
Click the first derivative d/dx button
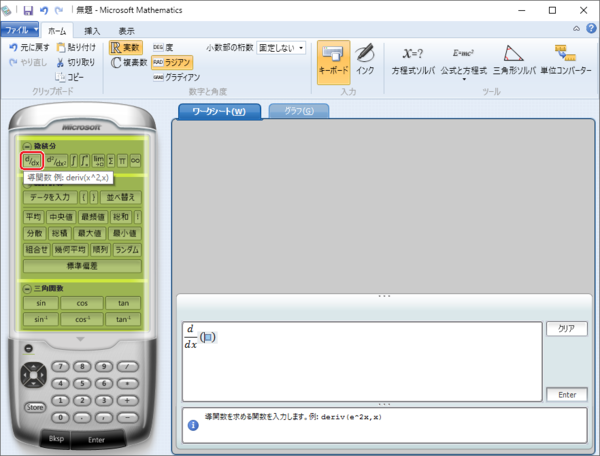pyautogui.click(x=32, y=161)
